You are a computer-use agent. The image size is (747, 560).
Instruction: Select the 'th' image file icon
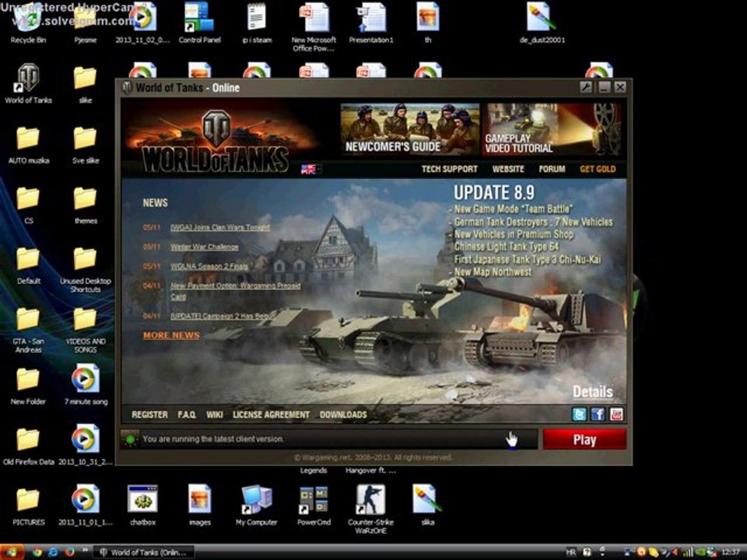[x=428, y=24]
